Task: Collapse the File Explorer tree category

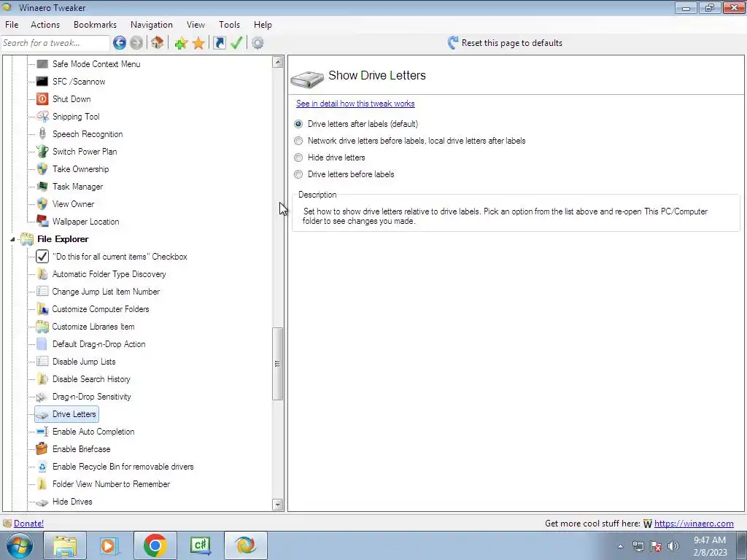Action: coord(12,239)
